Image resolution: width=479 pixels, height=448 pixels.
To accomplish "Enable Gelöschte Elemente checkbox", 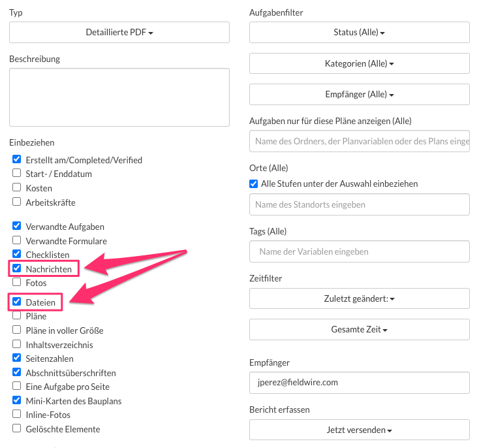I will click(x=17, y=429).
